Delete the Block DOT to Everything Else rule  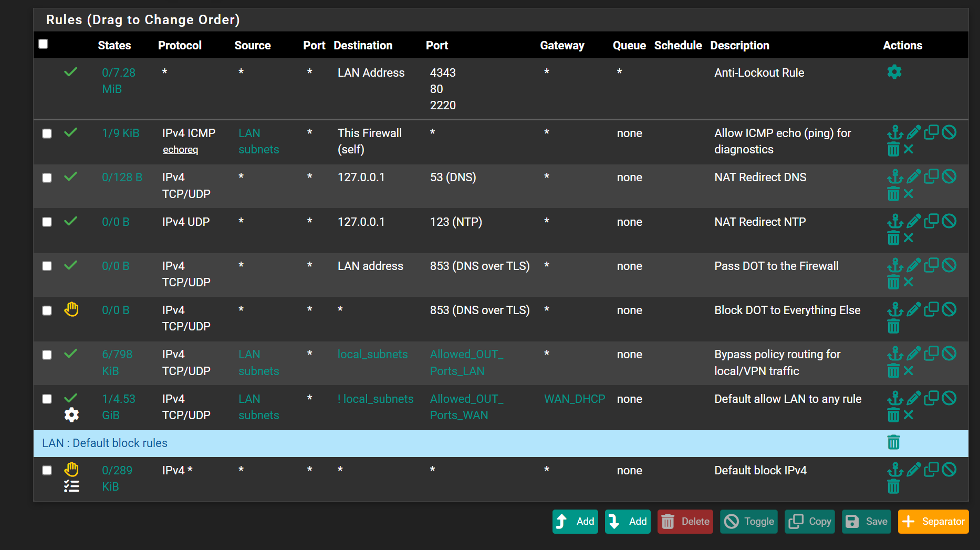click(x=893, y=327)
